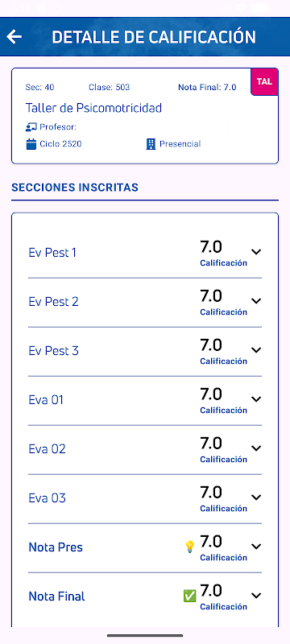This screenshot has height=644, width=290.
Task: Select the Taller de Psicomotricidad course title
Action: tap(93, 108)
